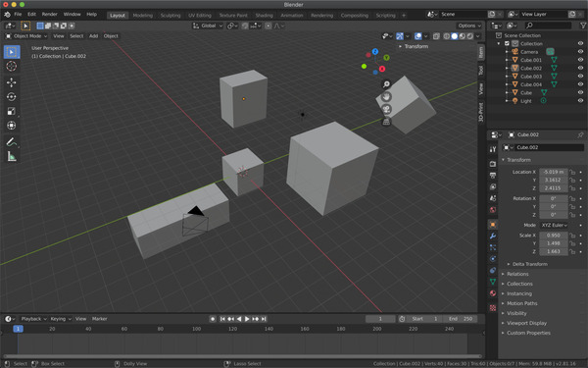Switch to the Scripting workspace tab
The width and height of the screenshot is (588, 368).
385,16
